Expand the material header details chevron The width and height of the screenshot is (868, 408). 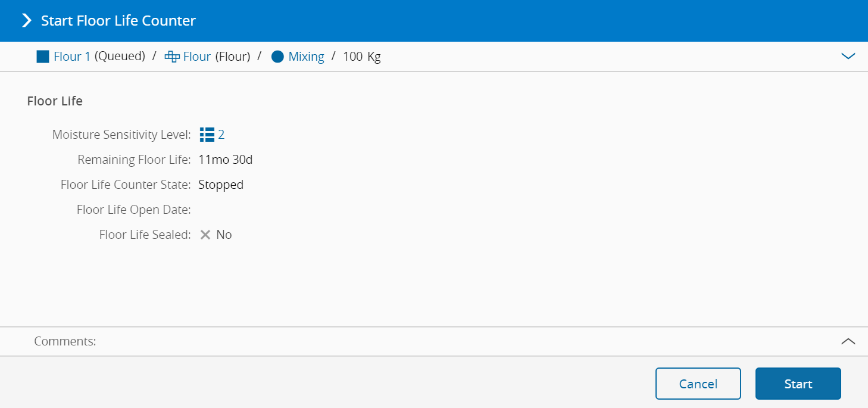pos(848,56)
